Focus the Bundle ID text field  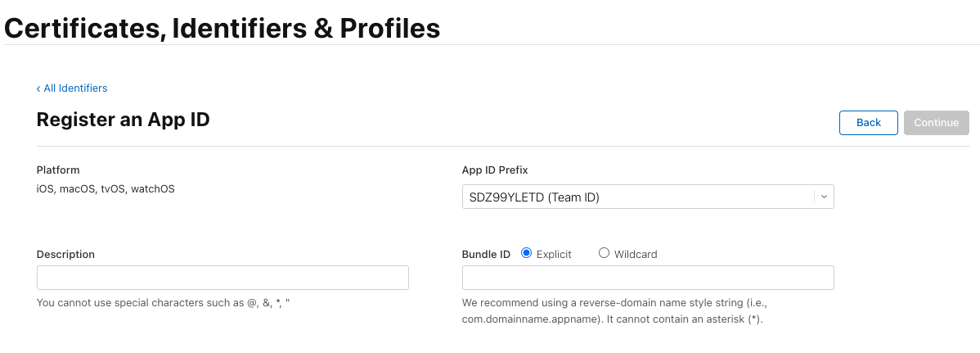click(648, 278)
